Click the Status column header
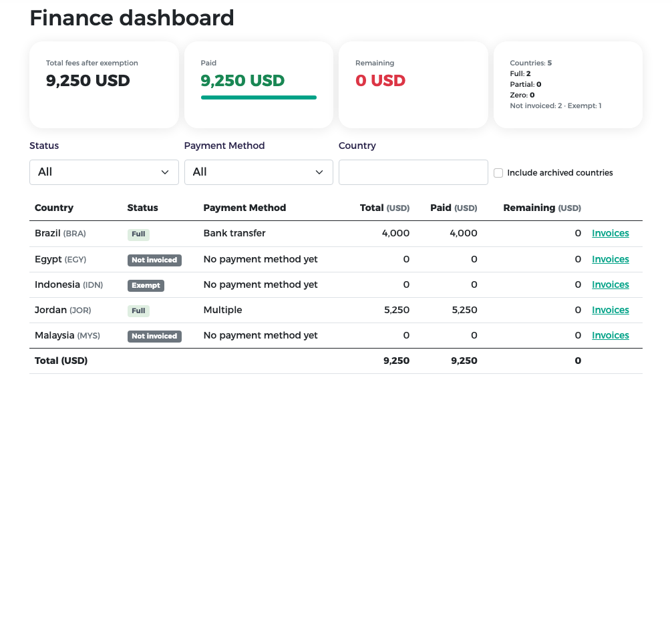 143,208
